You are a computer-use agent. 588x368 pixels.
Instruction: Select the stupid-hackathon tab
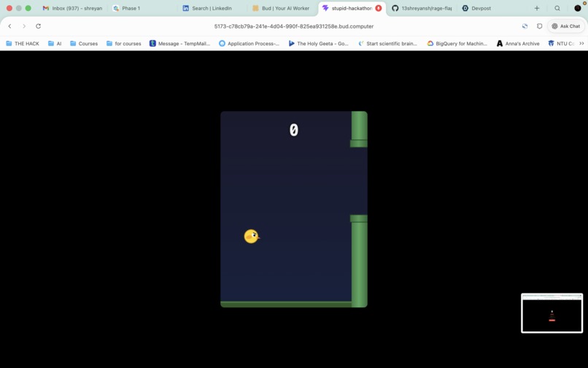[352, 8]
